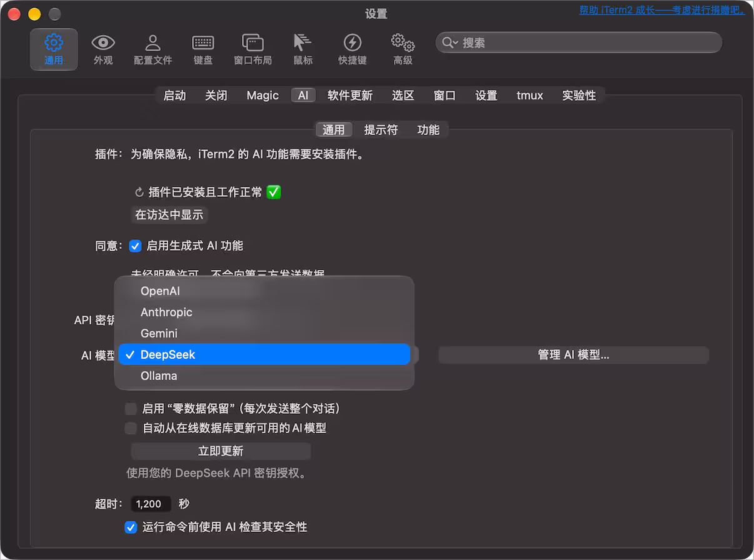Switch to the 关闭 tab
Screen dimensions: 754x560
[216, 96]
